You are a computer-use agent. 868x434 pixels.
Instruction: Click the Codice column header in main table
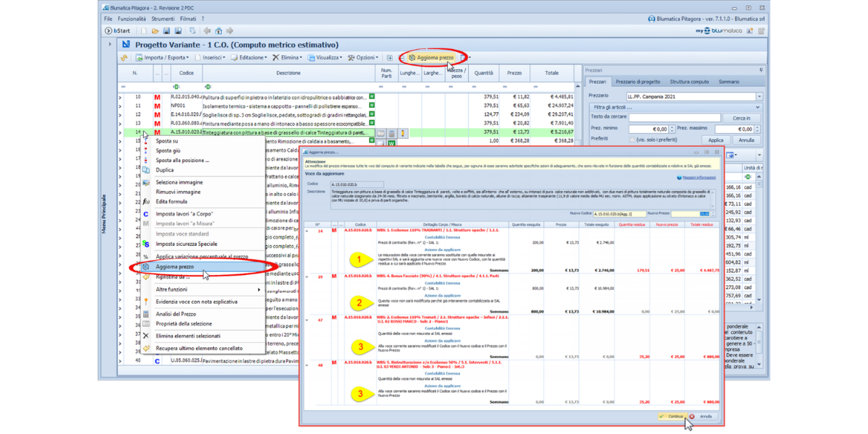186,73
